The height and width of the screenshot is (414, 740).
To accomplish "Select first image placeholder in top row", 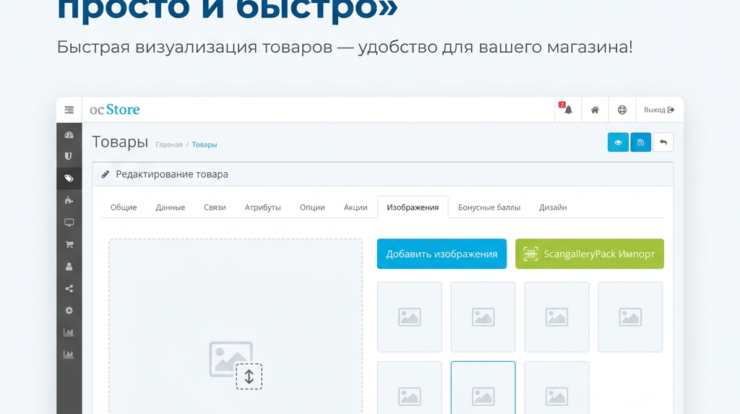I will click(410, 317).
